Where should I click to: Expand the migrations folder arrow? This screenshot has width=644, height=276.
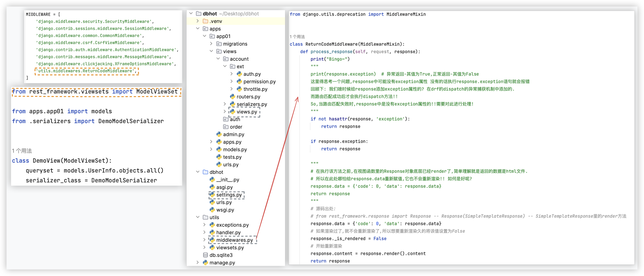(x=211, y=44)
